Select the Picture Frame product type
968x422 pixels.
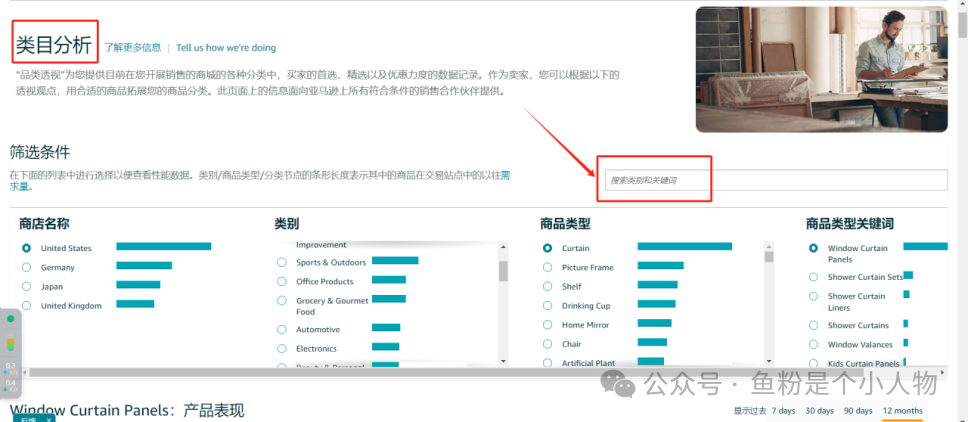tap(548, 267)
